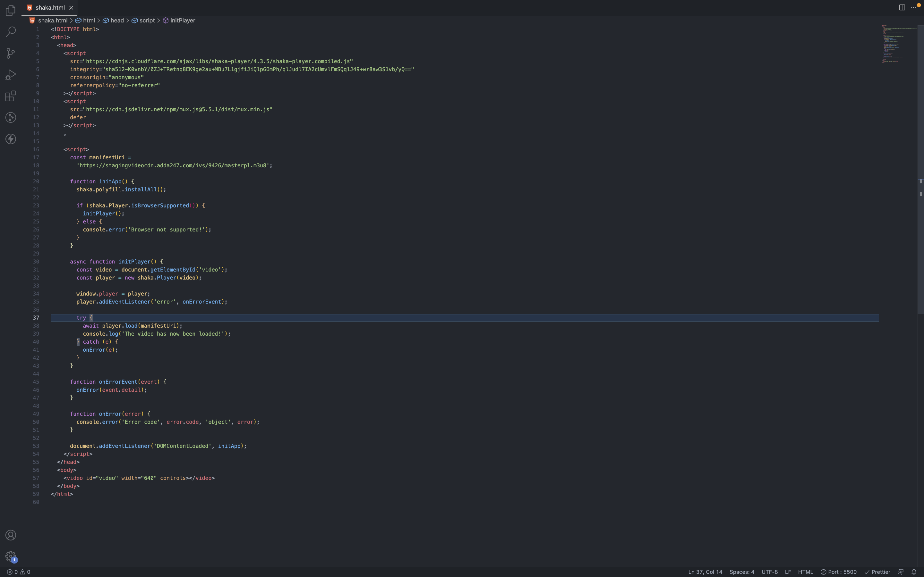The height and width of the screenshot is (577, 924).
Task: Click Ln 37, Col 14 status indicator
Action: point(705,571)
